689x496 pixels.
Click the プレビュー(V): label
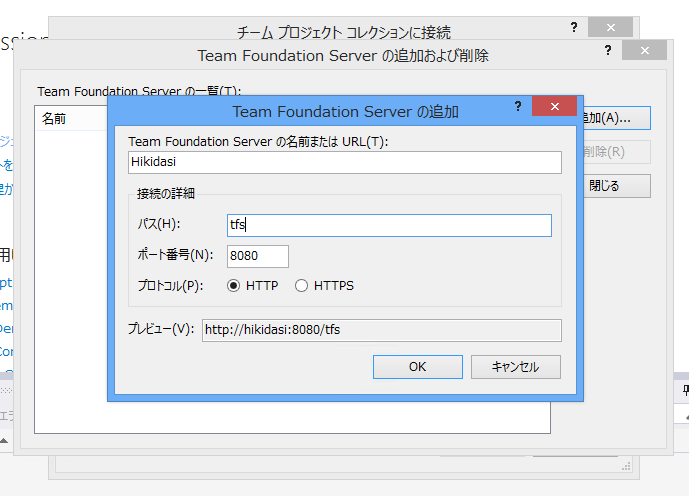click(x=161, y=329)
